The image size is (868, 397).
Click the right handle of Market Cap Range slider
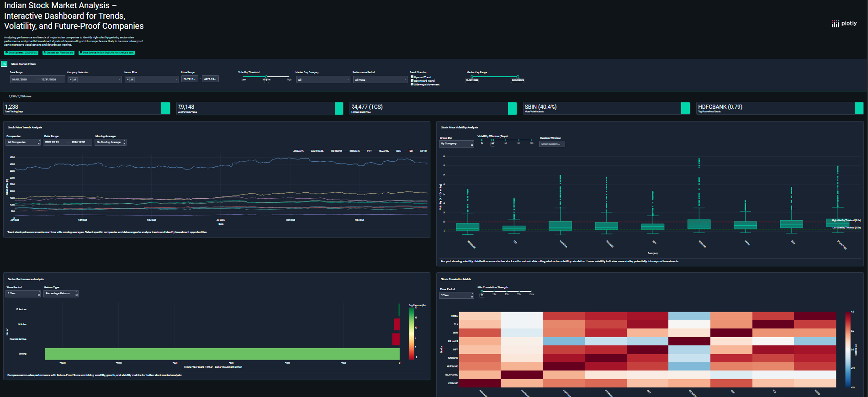click(518, 77)
